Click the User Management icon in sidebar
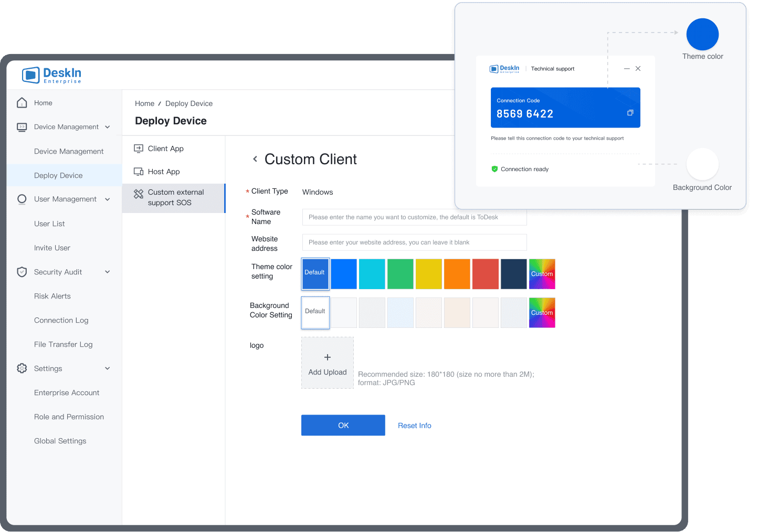Viewport: 779px width, 532px height. click(x=22, y=199)
